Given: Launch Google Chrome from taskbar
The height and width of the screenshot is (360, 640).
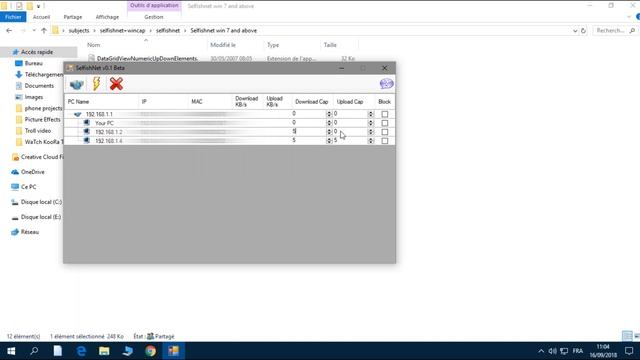Looking at the screenshot, I should point(151,351).
